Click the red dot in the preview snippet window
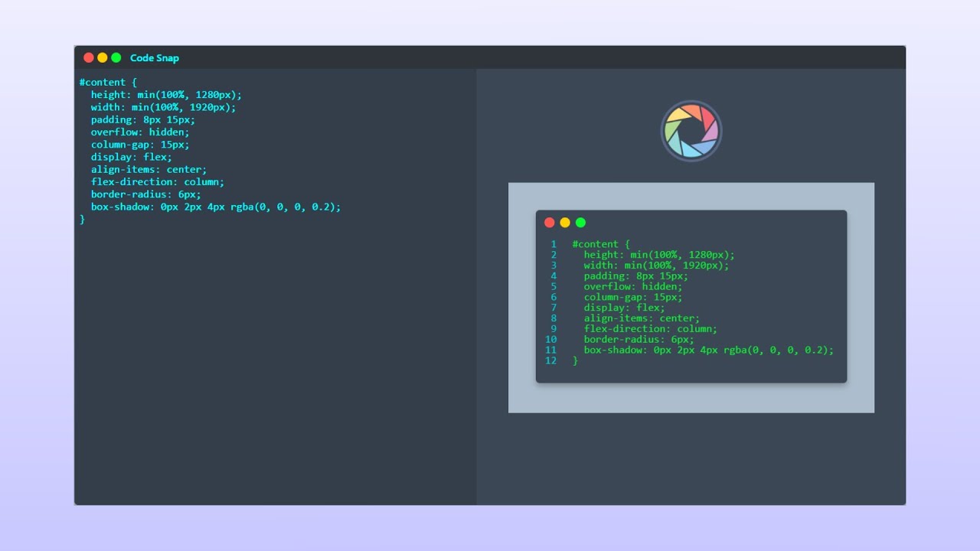980x551 pixels. click(550, 223)
